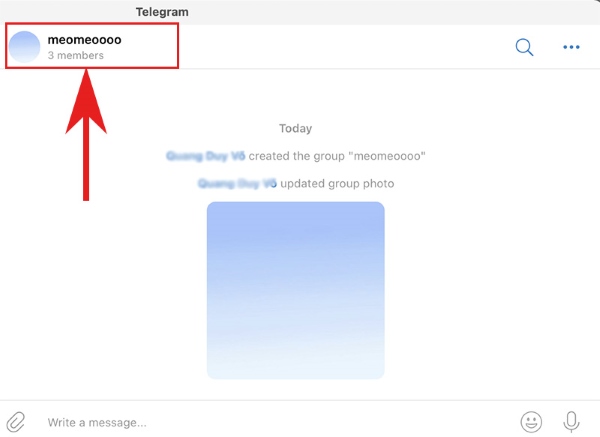Click blurred username before "updated group photo"
Screen dimensions: 600x437
[237, 184]
